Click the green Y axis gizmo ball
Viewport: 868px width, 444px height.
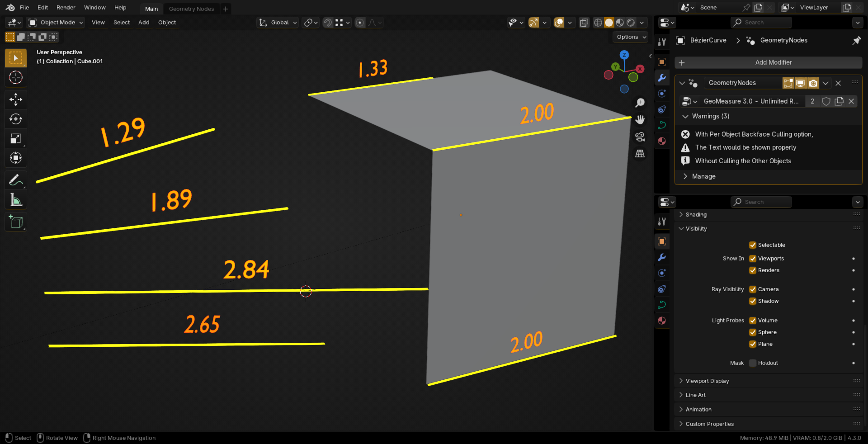pyautogui.click(x=615, y=67)
